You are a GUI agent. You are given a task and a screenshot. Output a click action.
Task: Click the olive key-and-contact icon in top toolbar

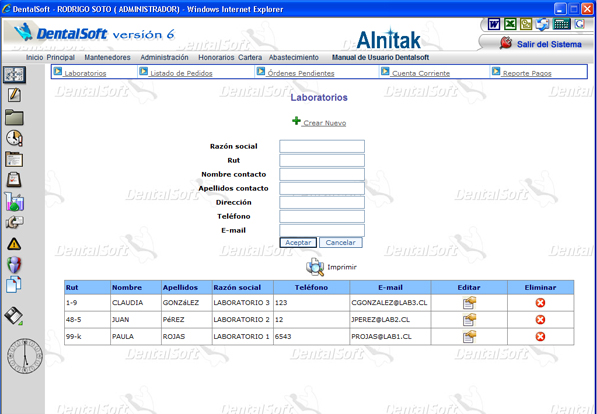pos(526,24)
